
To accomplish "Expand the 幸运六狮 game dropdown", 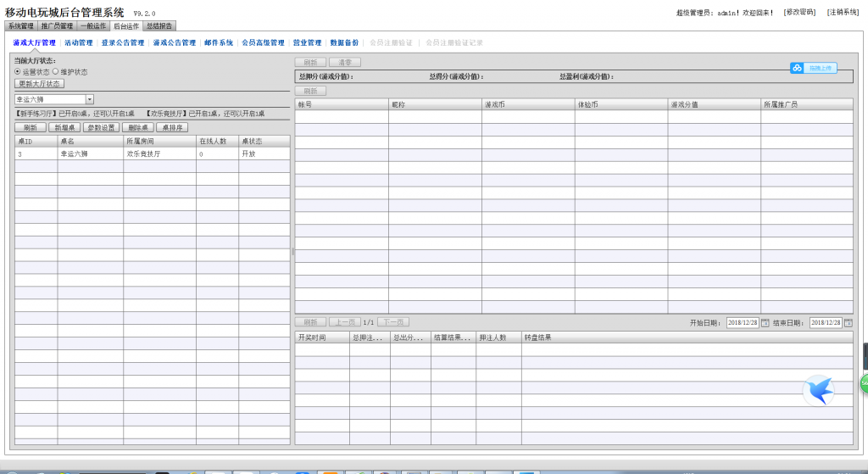I will tap(90, 100).
